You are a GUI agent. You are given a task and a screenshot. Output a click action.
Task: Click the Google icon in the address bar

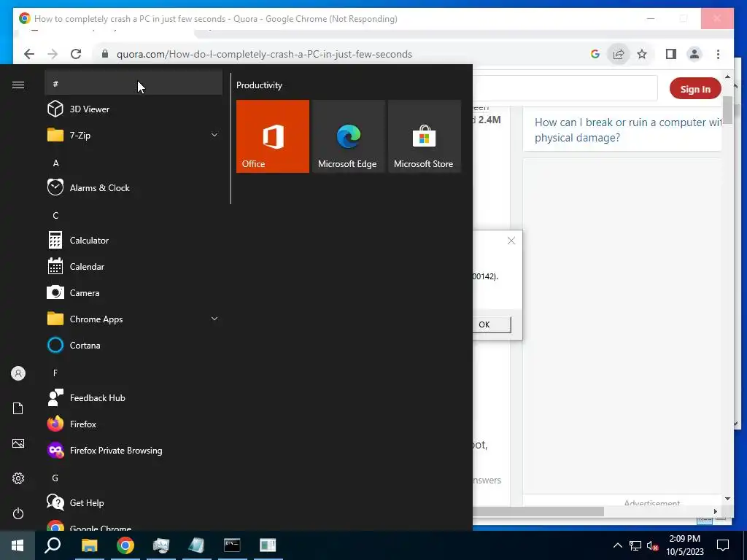(595, 54)
